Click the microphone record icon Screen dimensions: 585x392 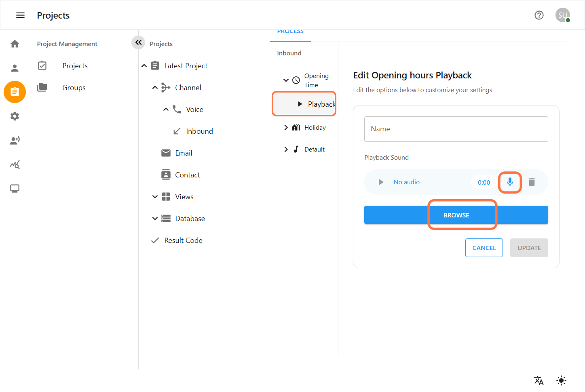(x=510, y=182)
